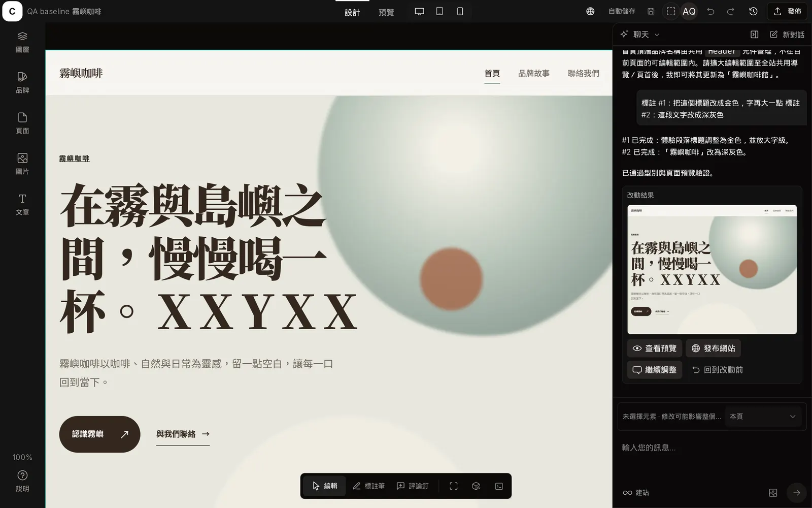Collapse the chat side panel
Image resolution: width=812 pixels, height=508 pixels.
click(754, 35)
